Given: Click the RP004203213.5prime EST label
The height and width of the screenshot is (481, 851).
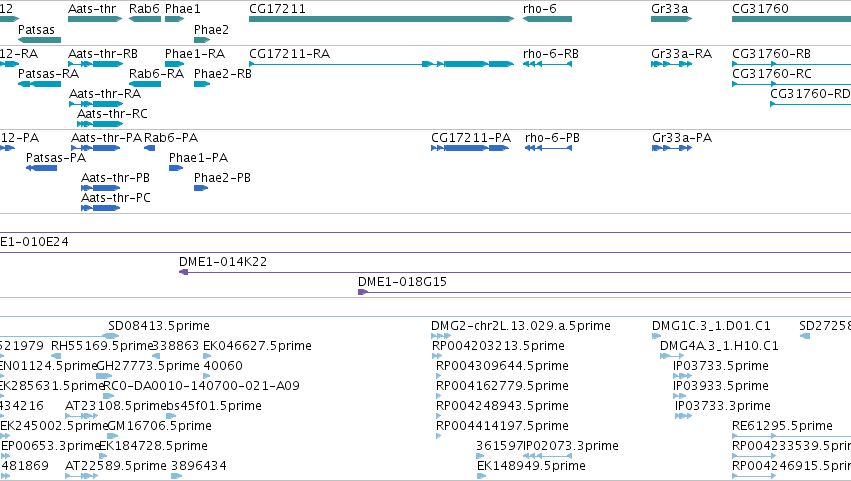Looking at the screenshot, I should (x=498, y=346).
